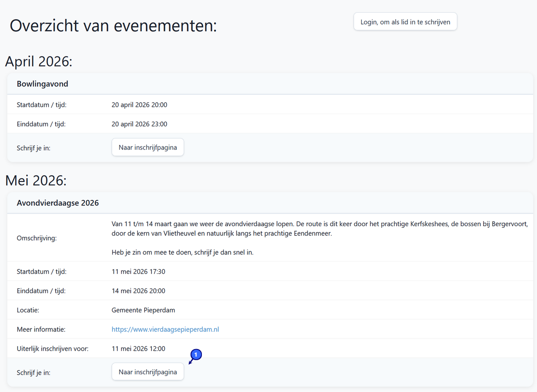The width and height of the screenshot is (537, 392).
Task: Select the Bowlingavond event header
Action: click(43, 84)
